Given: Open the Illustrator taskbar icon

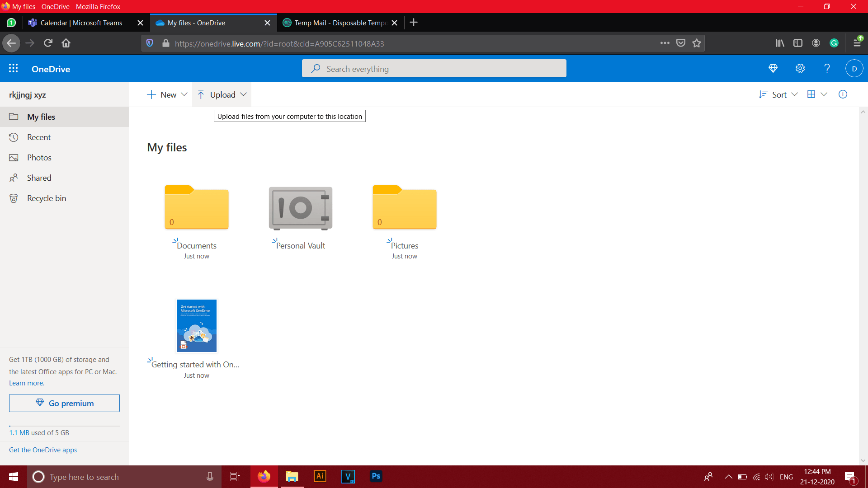Looking at the screenshot, I should pyautogui.click(x=320, y=476).
